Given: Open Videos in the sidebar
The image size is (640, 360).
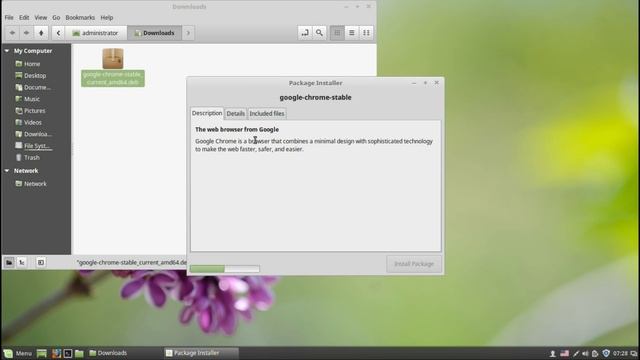Looking at the screenshot, I should (x=28, y=122).
